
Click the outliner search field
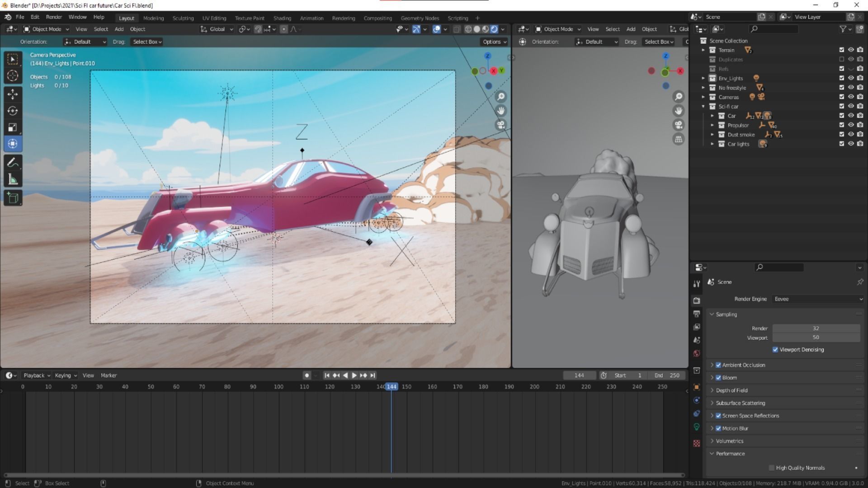click(x=773, y=29)
